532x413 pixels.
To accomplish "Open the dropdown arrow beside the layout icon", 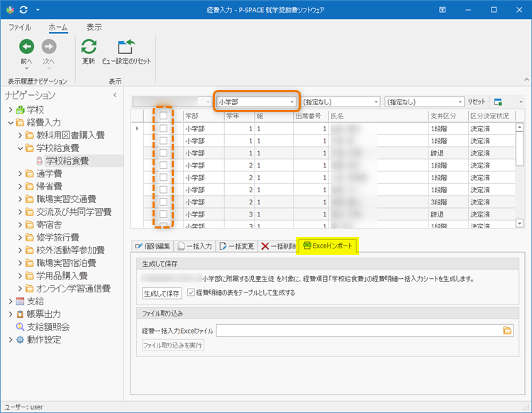I will tap(521, 101).
